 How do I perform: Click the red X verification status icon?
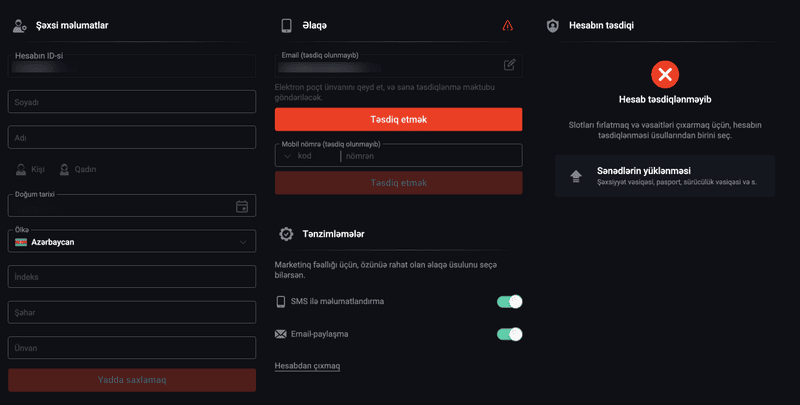[x=665, y=73]
